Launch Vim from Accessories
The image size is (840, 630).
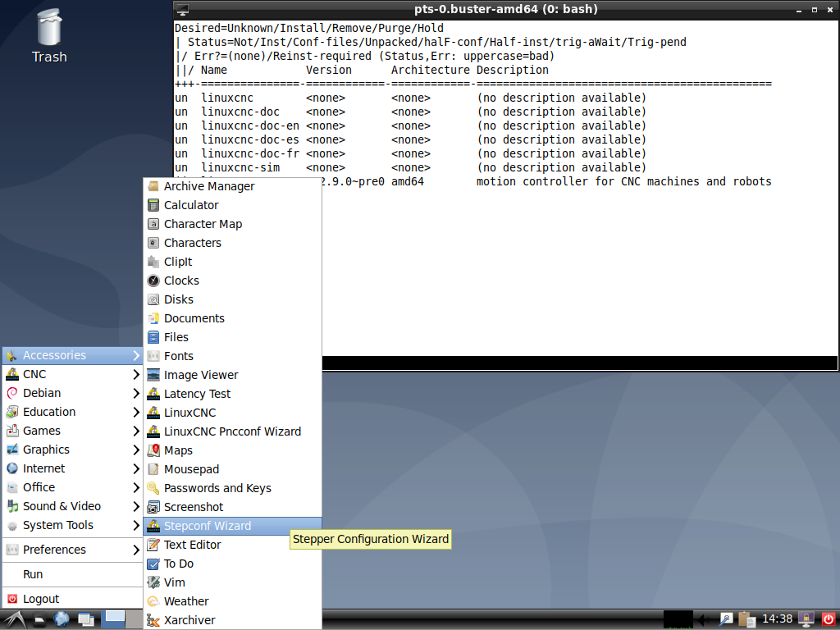click(x=232, y=582)
